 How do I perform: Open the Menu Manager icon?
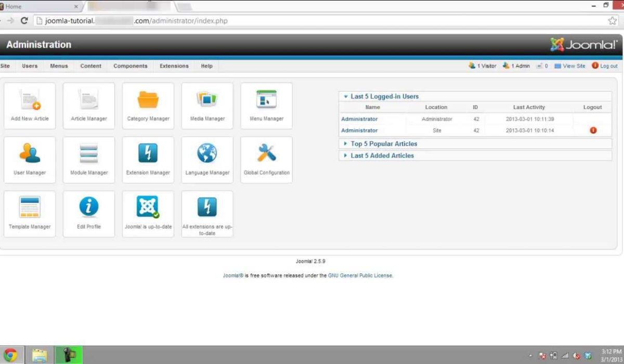tap(267, 106)
